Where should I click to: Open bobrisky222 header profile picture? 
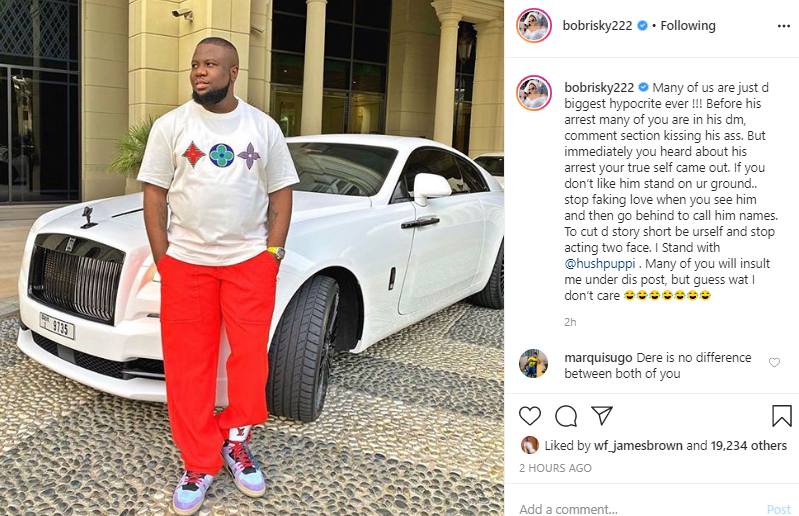[x=534, y=25]
